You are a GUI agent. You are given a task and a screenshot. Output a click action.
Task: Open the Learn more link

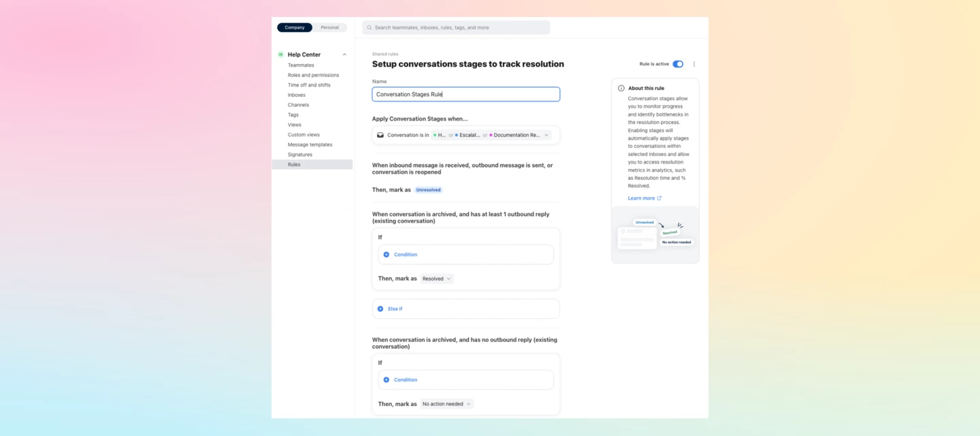pos(644,198)
